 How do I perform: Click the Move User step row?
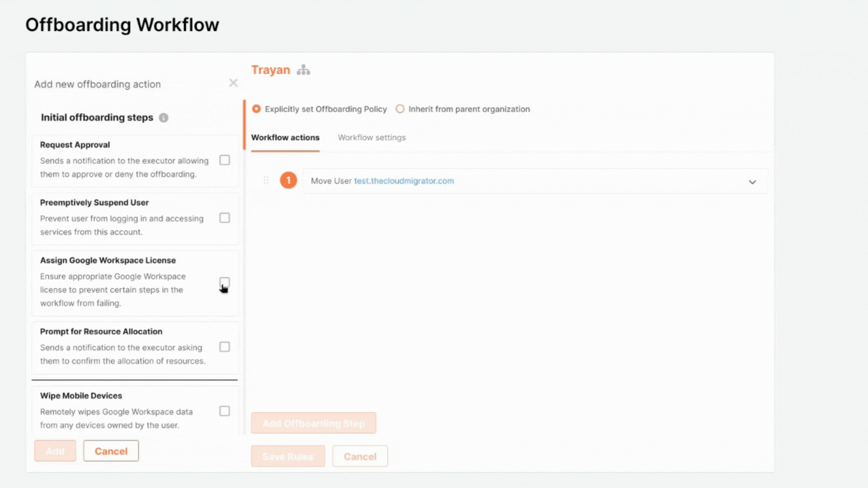[x=535, y=181]
